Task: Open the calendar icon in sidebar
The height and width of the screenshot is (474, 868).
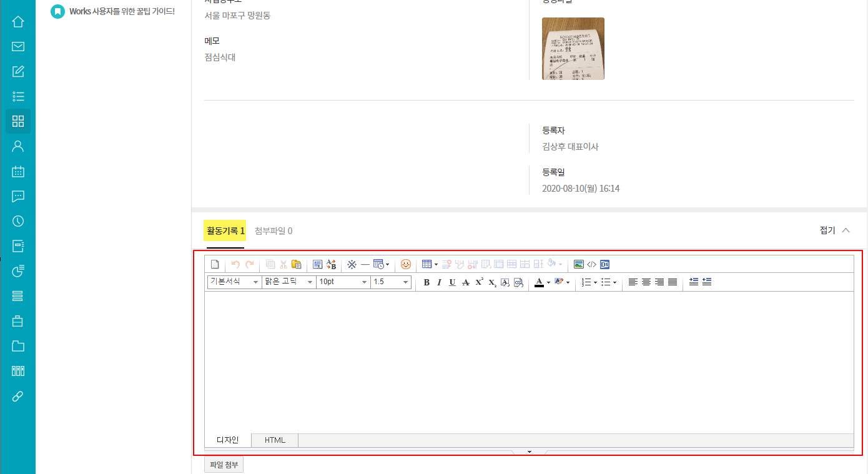Action: [18, 171]
